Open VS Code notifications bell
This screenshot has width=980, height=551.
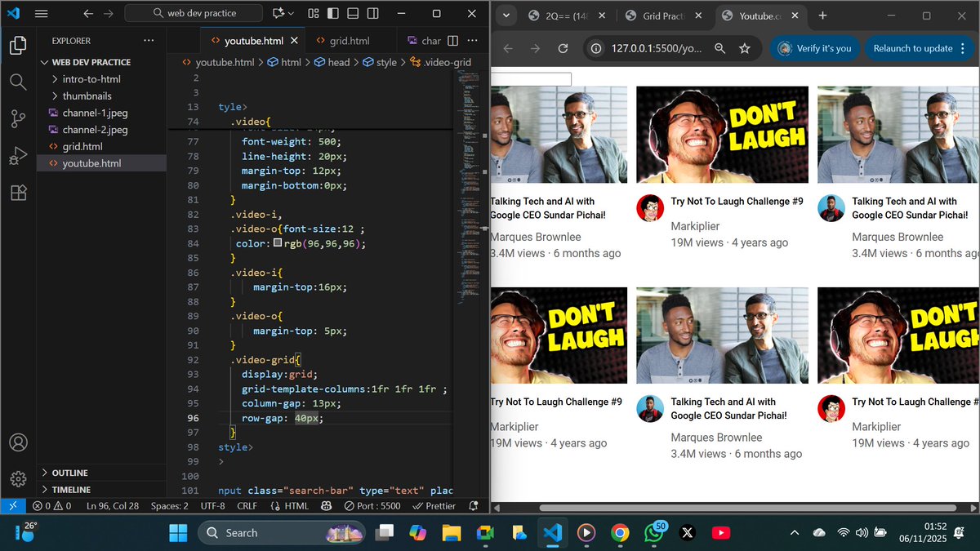[x=474, y=506]
